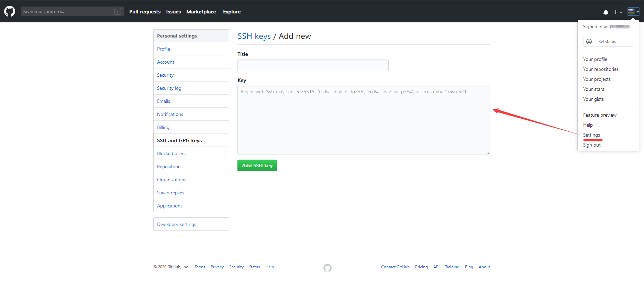Viewport: 644px width, 290px height.
Task: Grab the Key textarea resize handle
Action: [x=488, y=152]
